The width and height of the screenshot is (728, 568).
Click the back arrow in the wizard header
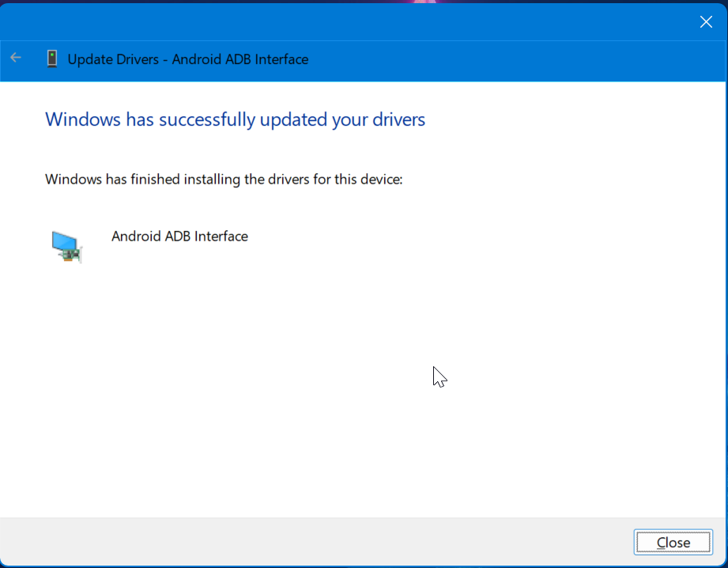click(16, 59)
